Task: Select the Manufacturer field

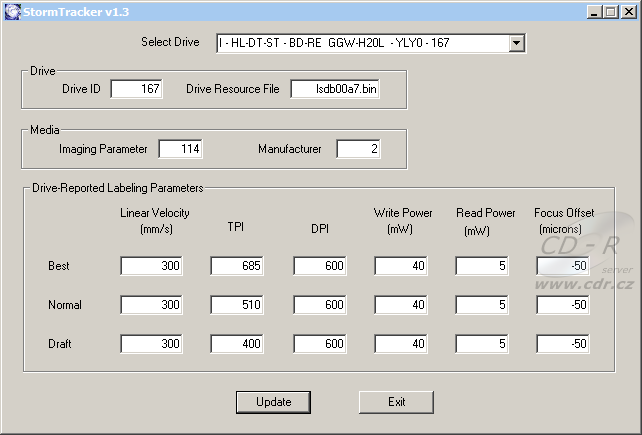Action: click(358, 149)
